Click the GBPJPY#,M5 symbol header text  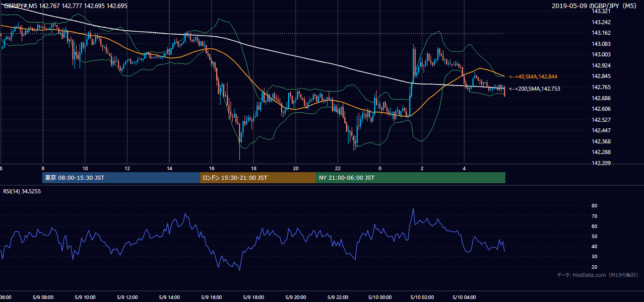pyautogui.click(x=66, y=6)
